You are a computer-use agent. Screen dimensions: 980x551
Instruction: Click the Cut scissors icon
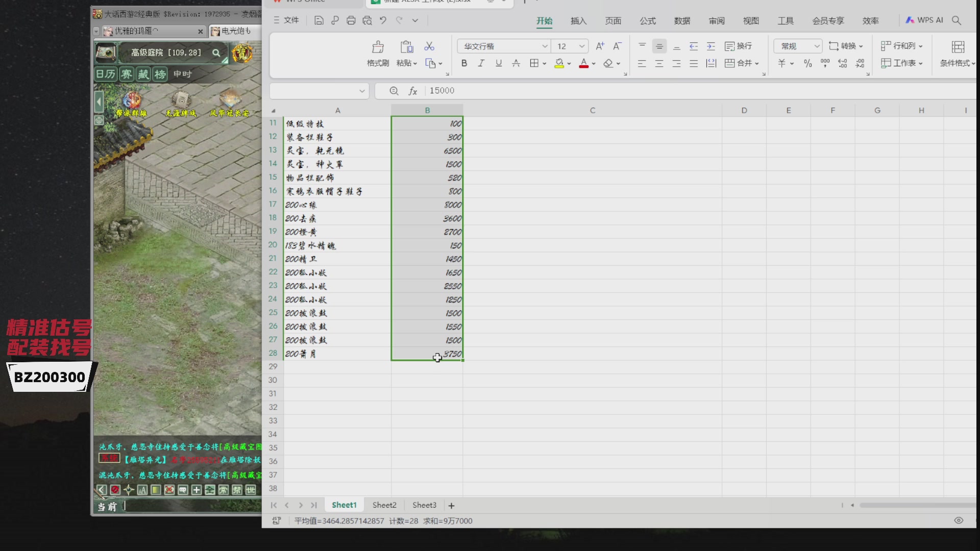[x=429, y=46]
